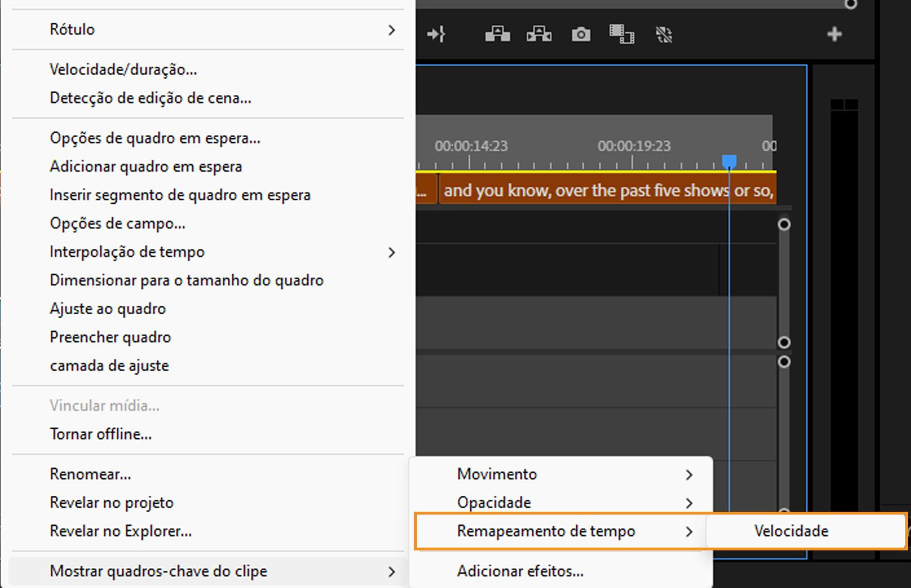Screen dimensions: 911x588
Task: Select Revelar no projeto
Action: click(x=112, y=503)
